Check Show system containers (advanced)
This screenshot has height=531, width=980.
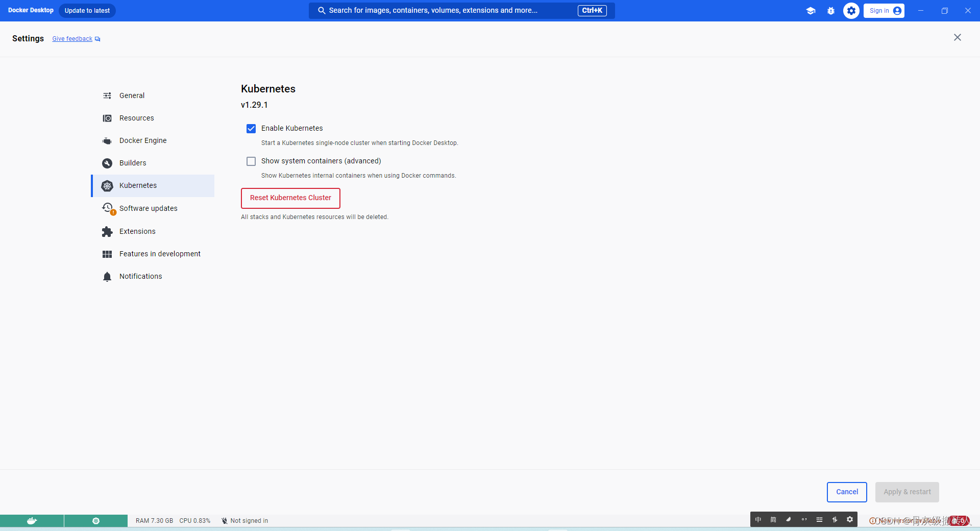251,161
